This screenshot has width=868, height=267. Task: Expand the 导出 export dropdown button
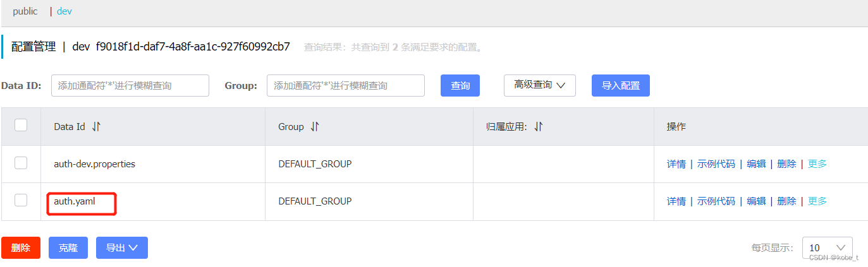pos(122,248)
